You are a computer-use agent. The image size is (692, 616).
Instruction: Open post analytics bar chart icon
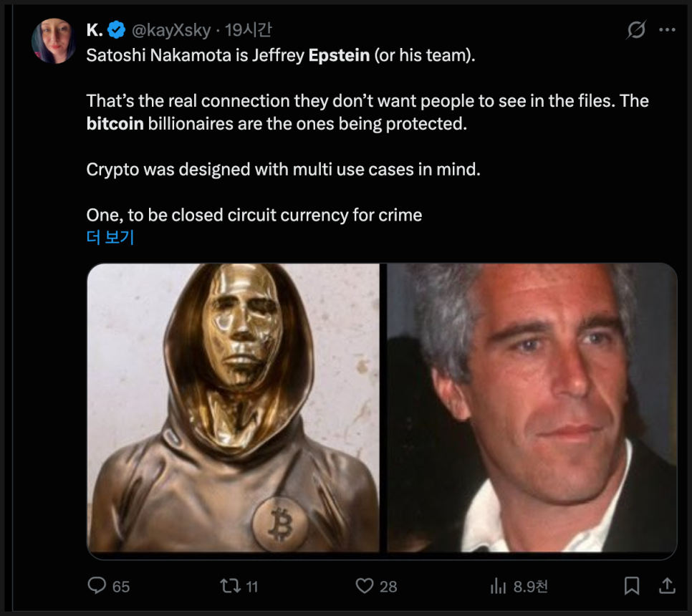[x=499, y=586]
